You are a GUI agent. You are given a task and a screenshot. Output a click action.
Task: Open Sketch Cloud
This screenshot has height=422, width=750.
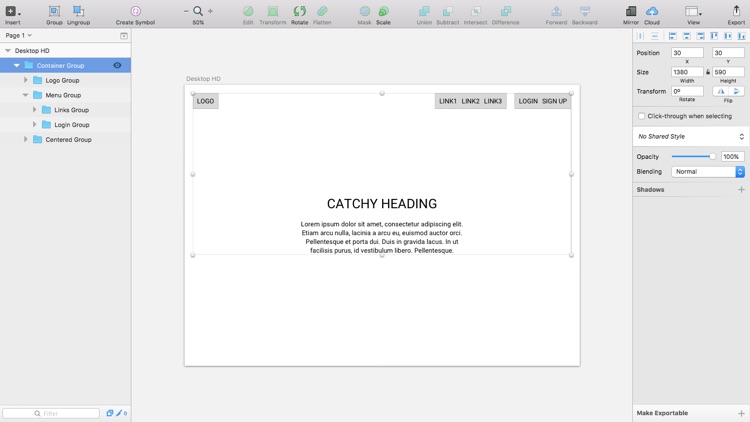[x=652, y=11]
